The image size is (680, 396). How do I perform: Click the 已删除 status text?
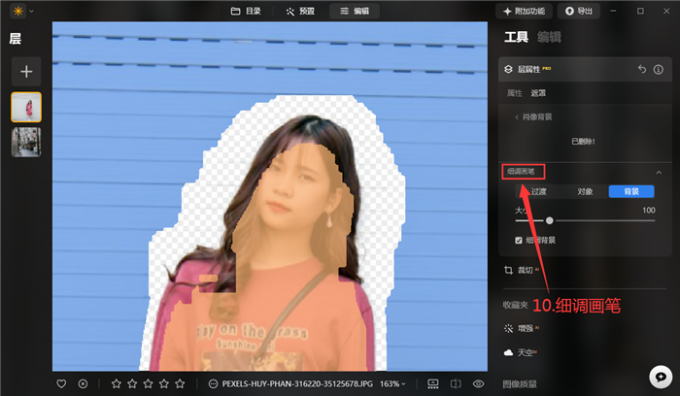coord(583,141)
